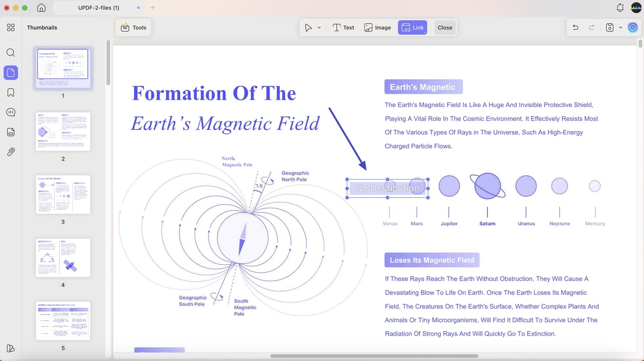Click the Earth's Magnetic heading label
Screen dimensions: 644x361
[x=423, y=87]
